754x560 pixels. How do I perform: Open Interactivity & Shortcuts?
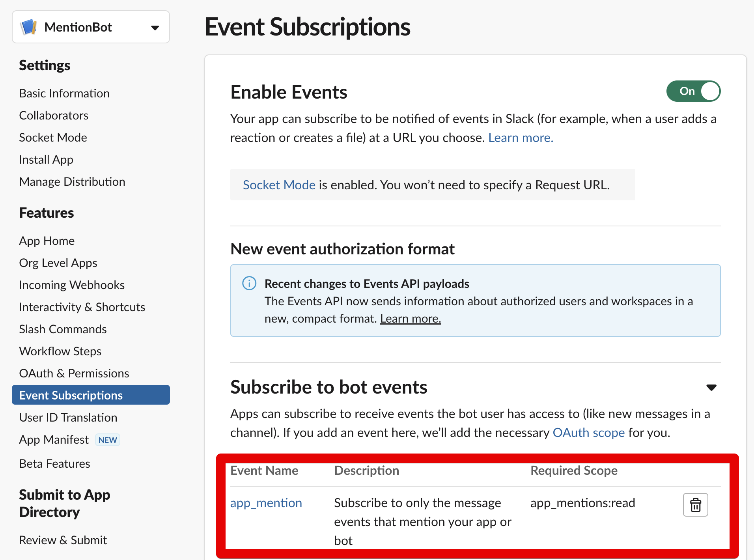82,307
